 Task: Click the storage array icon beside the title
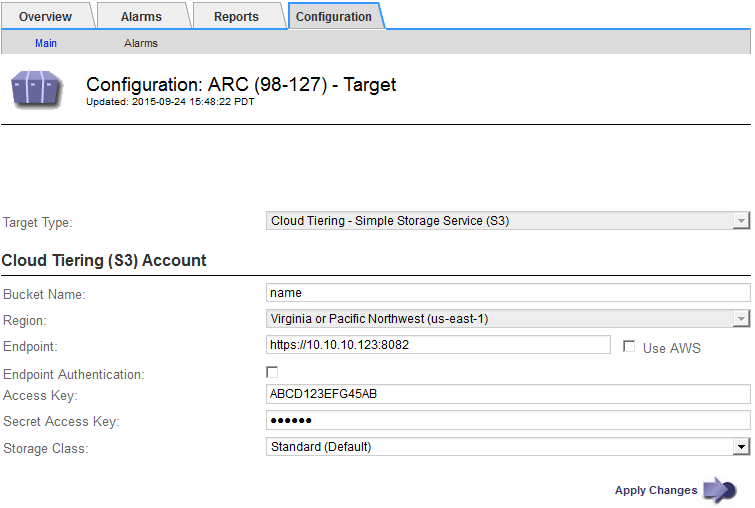click(38, 91)
